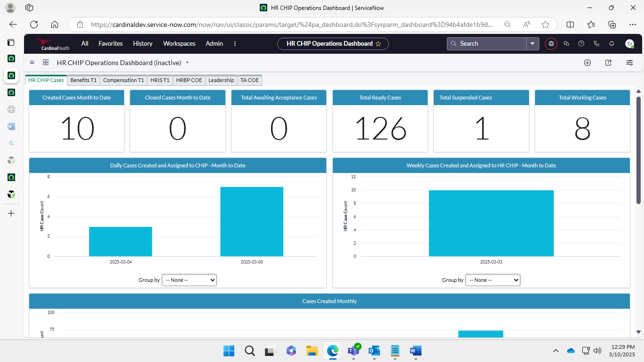Viewport: 644px width, 362px height.
Task: Click the 10 value for Created Cases
Action: coord(77,129)
